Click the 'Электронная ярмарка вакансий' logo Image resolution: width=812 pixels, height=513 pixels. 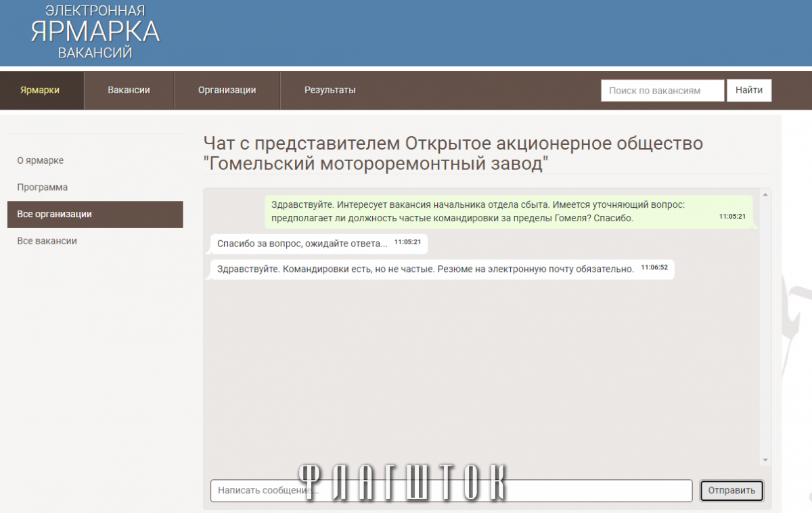[x=95, y=32]
